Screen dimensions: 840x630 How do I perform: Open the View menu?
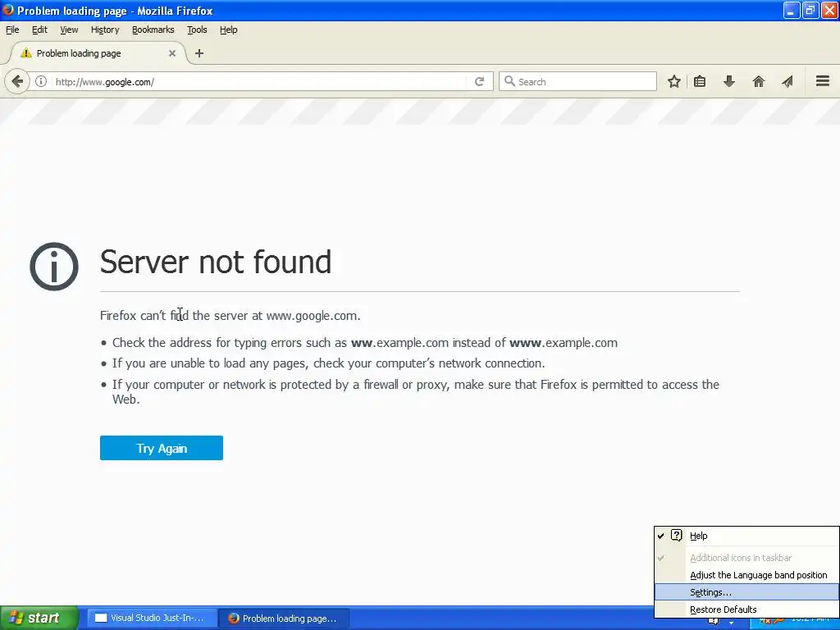coord(69,30)
